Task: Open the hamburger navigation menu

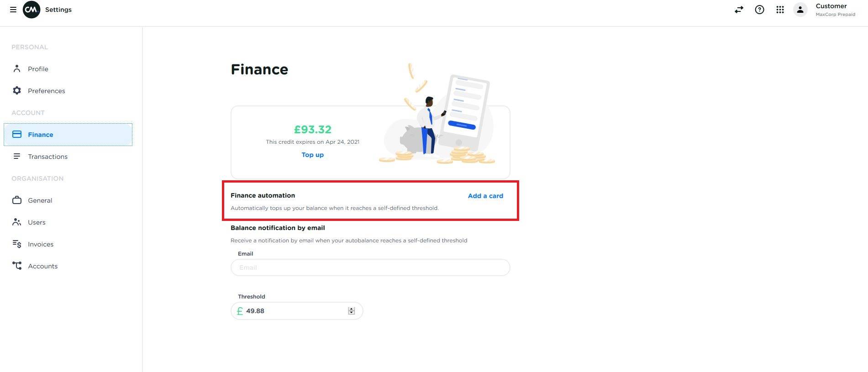Action: pyautogui.click(x=13, y=10)
